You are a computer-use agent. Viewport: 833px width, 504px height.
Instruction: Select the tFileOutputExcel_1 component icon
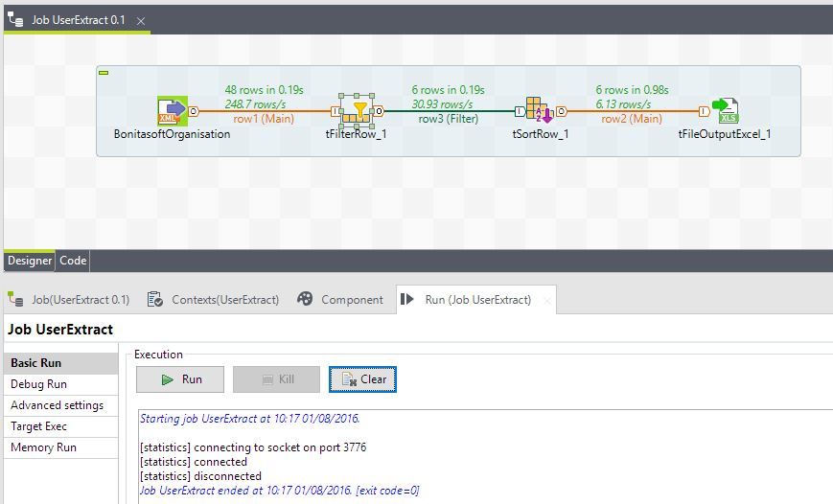[725, 112]
